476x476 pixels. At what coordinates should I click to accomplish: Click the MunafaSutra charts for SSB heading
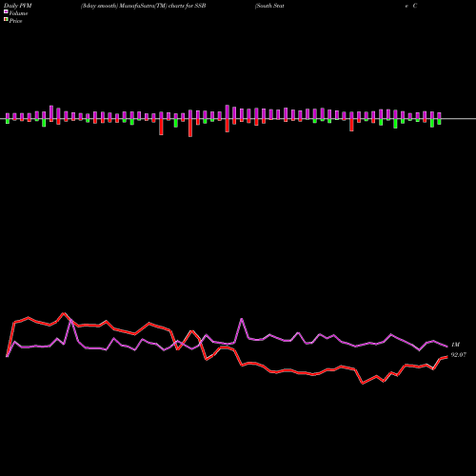(x=144, y=6)
